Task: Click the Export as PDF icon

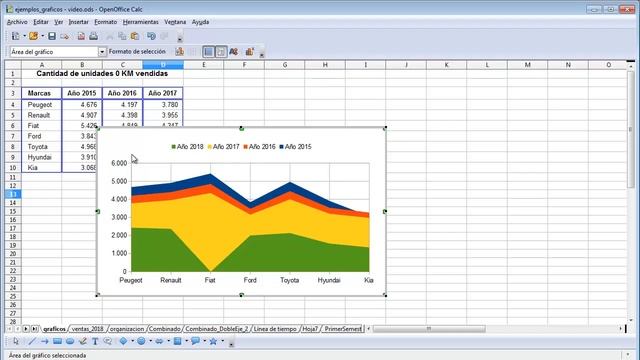Action: [x=81, y=36]
